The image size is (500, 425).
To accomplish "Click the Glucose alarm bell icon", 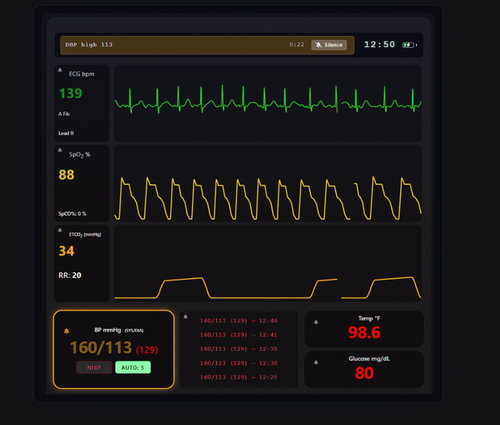I will pos(316,363).
